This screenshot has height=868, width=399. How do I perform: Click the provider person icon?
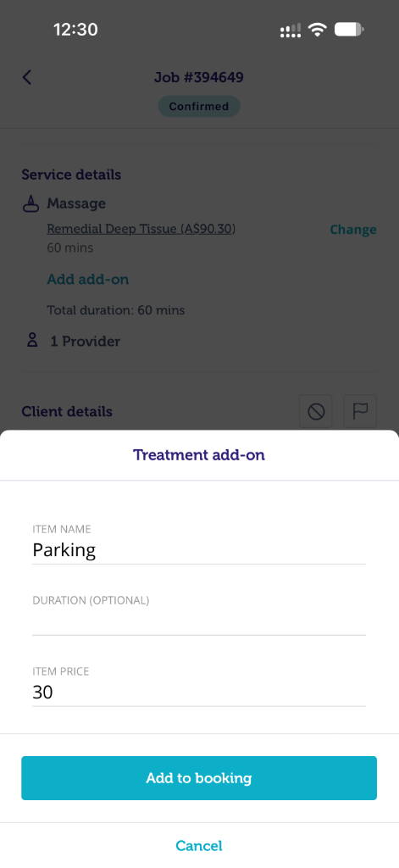(x=32, y=341)
